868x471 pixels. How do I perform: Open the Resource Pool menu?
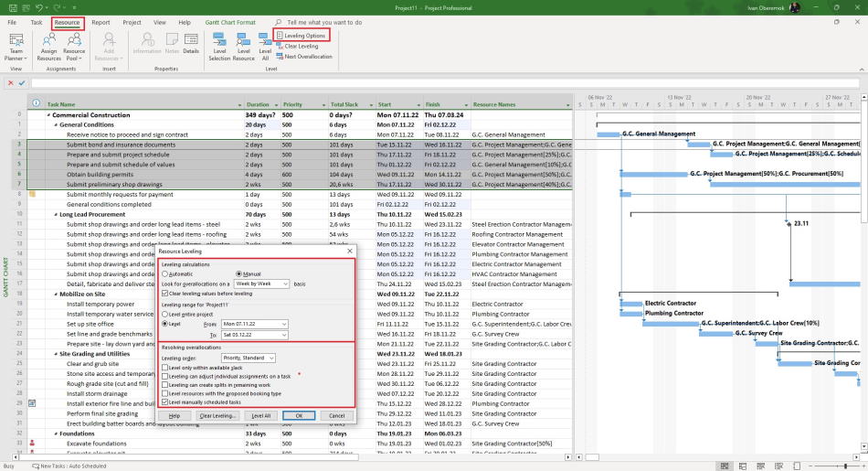[74, 48]
